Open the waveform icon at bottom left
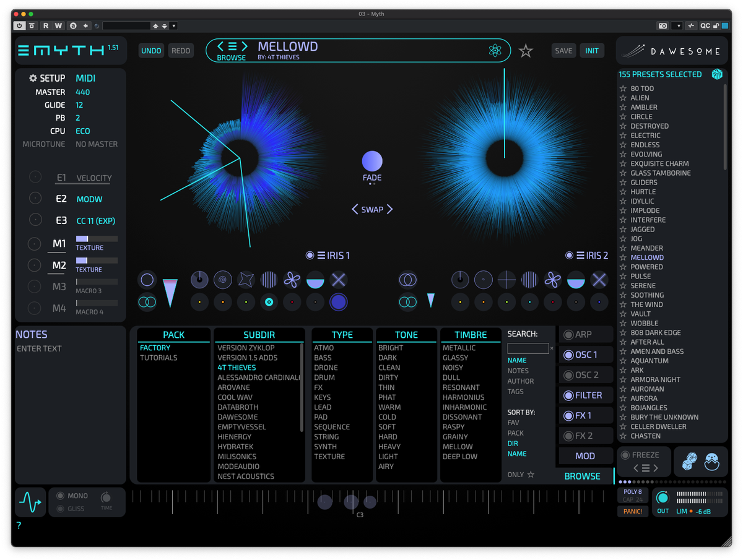This screenshot has height=560, width=743. (x=30, y=502)
